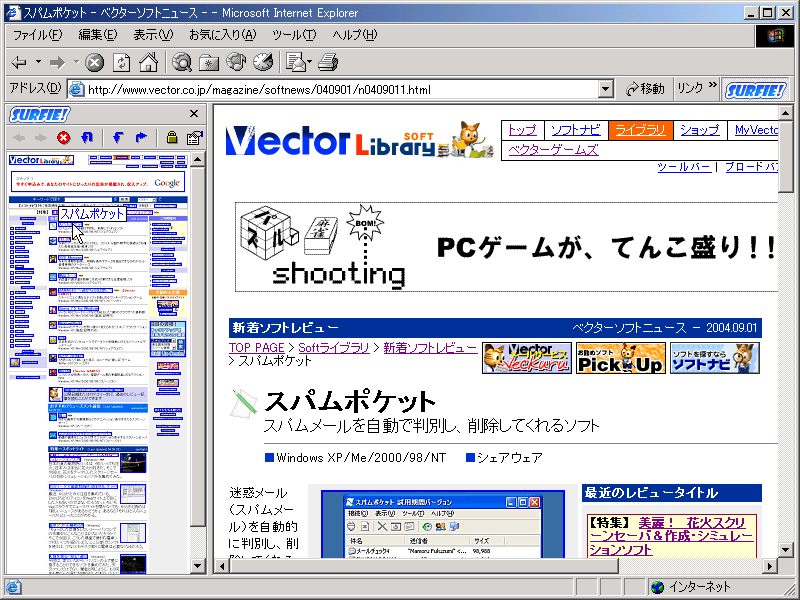
Task: Click the PCゲームが、てんこ盛り banner
Action: click(x=507, y=247)
